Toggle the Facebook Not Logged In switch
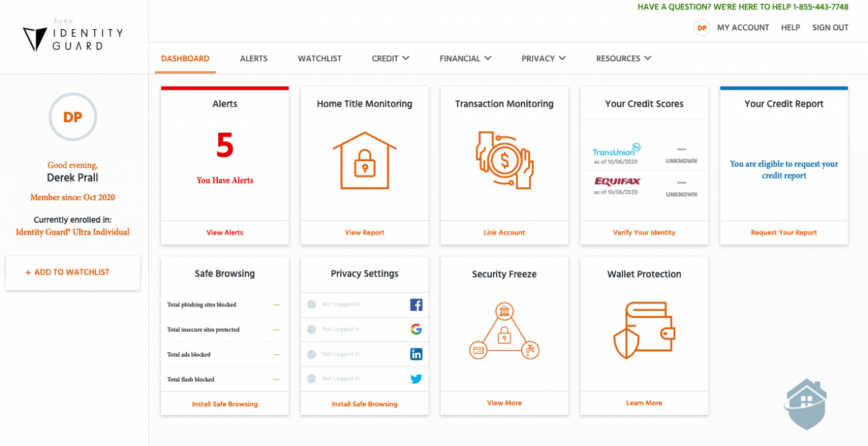868x446 pixels. click(311, 305)
